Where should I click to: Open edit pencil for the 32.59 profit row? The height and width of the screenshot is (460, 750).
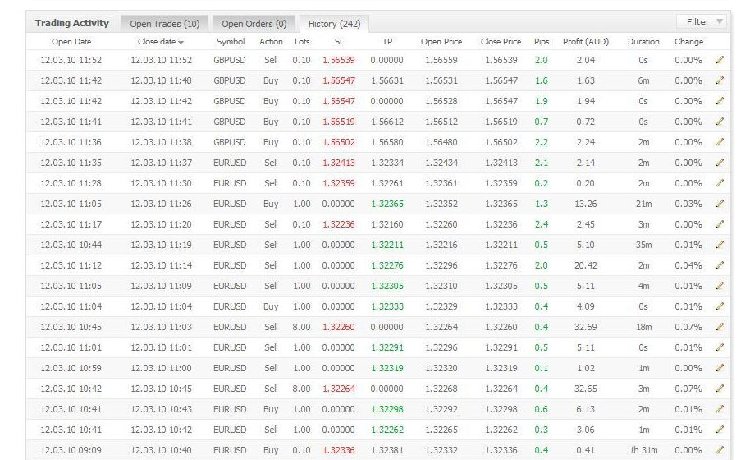pos(719,326)
